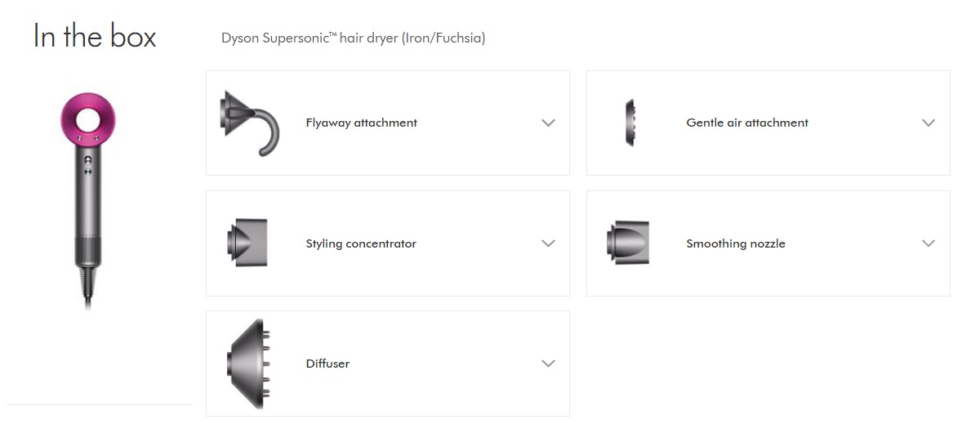Select the Diffuser label text
Viewport: 980px width, 433px height.
327,364
